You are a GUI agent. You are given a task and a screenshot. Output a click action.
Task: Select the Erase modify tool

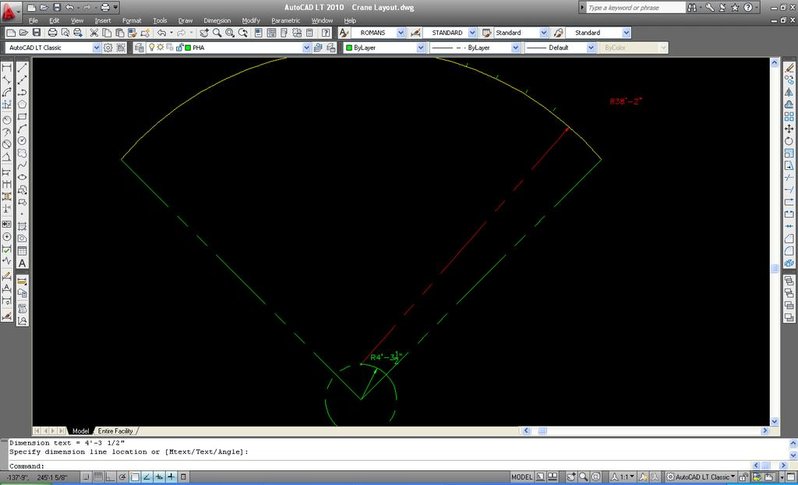(789, 68)
